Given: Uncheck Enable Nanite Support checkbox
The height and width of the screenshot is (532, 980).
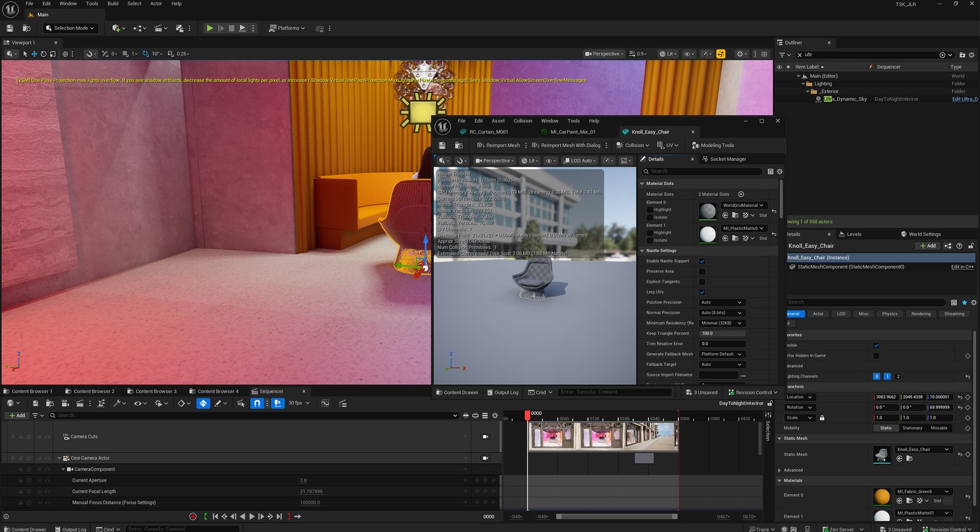Looking at the screenshot, I should pyautogui.click(x=702, y=261).
